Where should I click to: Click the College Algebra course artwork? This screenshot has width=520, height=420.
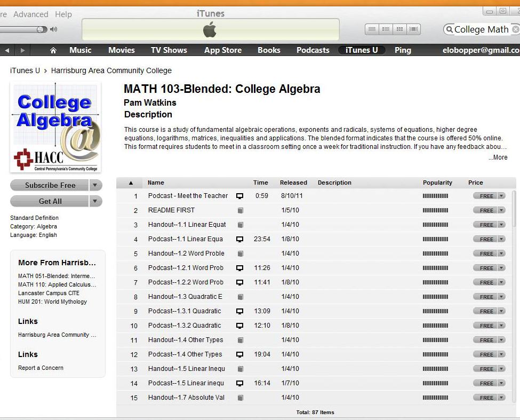pyautogui.click(x=55, y=128)
